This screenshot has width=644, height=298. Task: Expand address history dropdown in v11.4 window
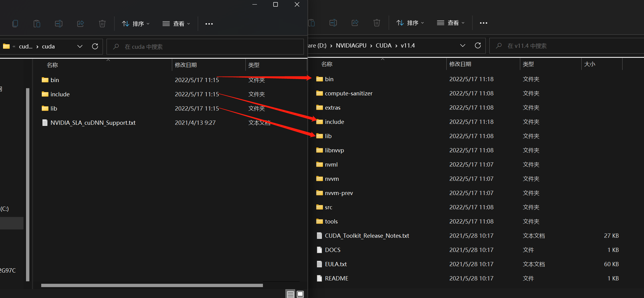[x=463, y=45]
